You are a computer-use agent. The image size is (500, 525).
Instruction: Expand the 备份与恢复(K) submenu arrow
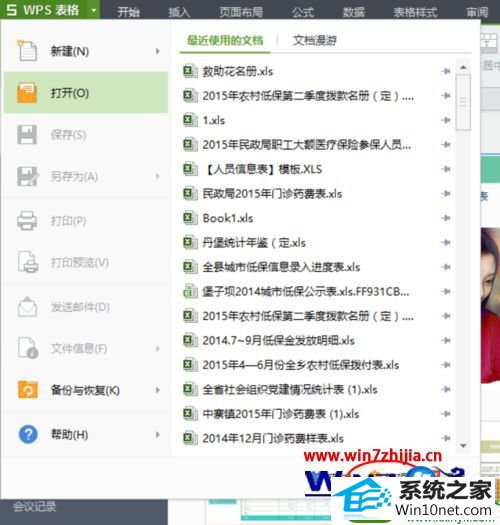click(157, 390)
